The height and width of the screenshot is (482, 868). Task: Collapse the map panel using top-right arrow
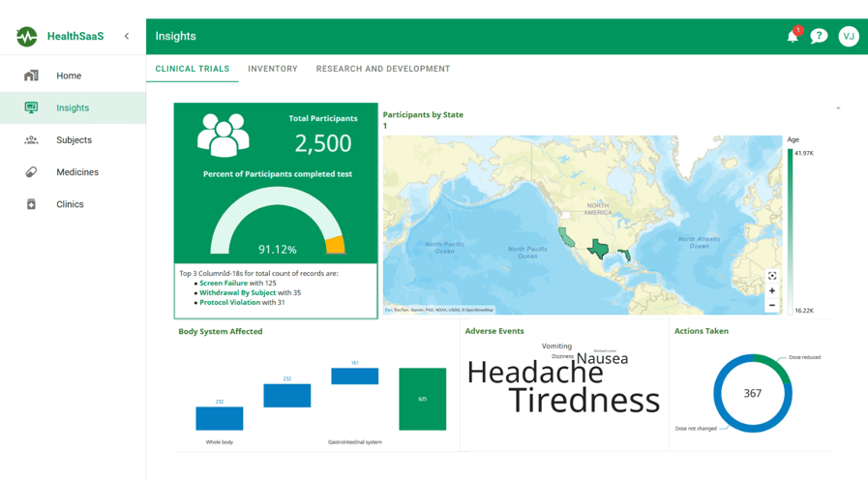pos(838,108)
